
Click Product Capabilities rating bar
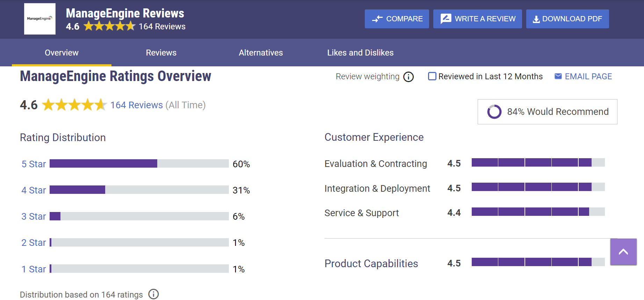coord(538,262)
